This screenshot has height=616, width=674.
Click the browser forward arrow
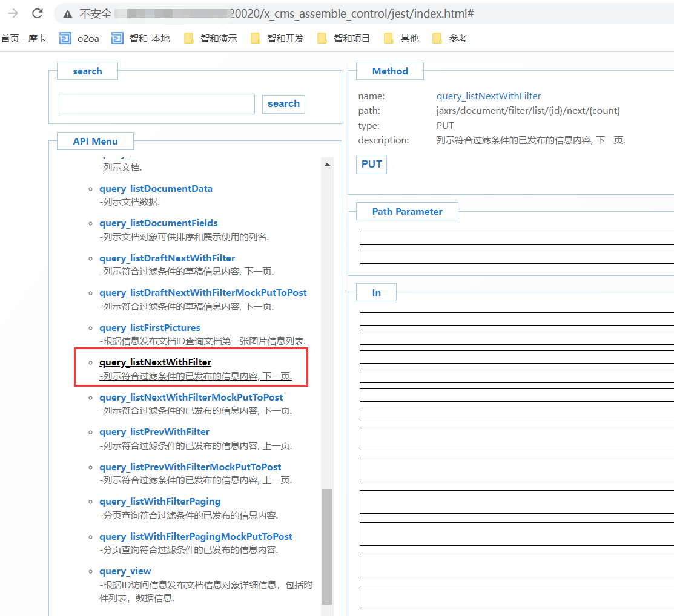(x=12, y=13)
